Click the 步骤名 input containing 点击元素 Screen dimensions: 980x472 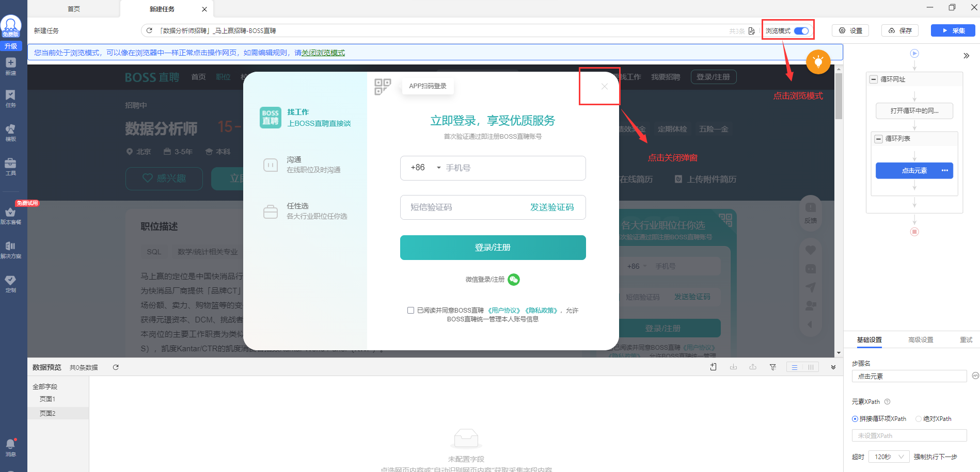(x=909, y=376)
